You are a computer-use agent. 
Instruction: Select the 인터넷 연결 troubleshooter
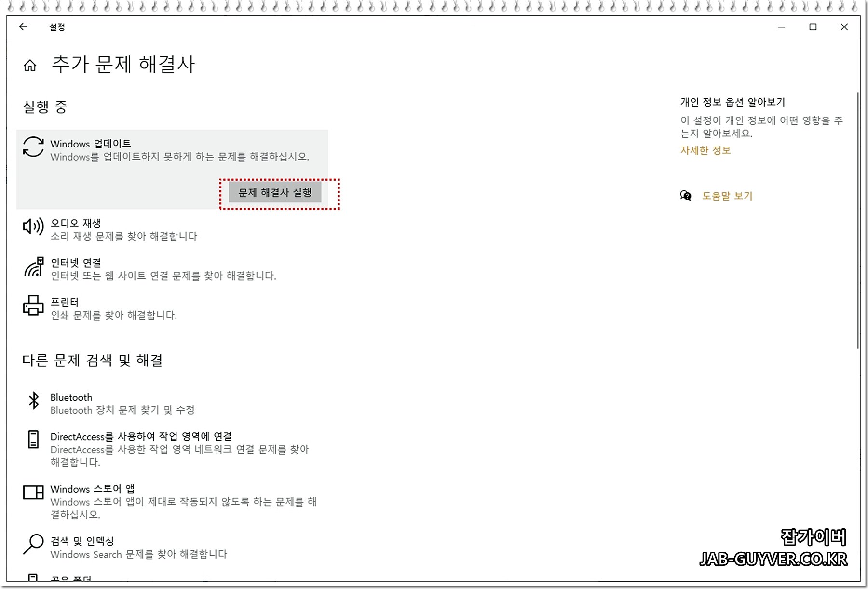coord(76,263)
